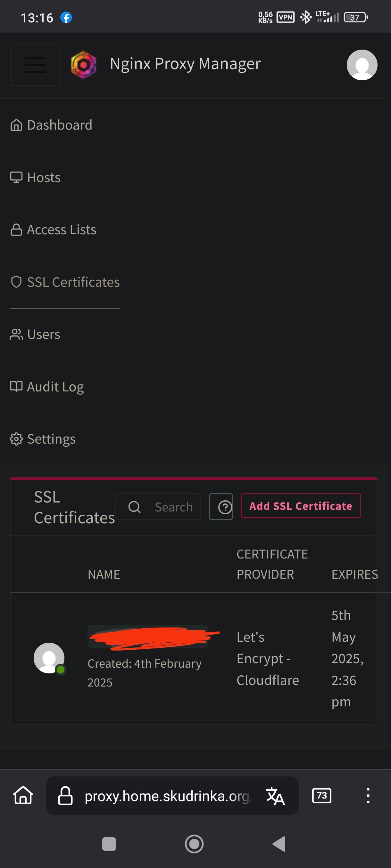This screenshot has height=868, width=391.
Task: Tap the Android home circle button
Action: (x=194, y=844)
